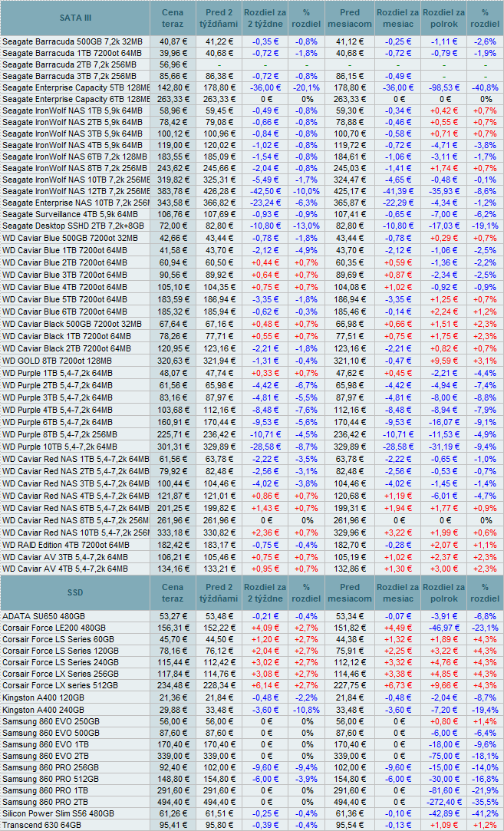The height and width of the screenshot is (831, 504).
Task: Select WD Caviar Black 2TB 7200ot 64MB
Action: click(67, 348)
